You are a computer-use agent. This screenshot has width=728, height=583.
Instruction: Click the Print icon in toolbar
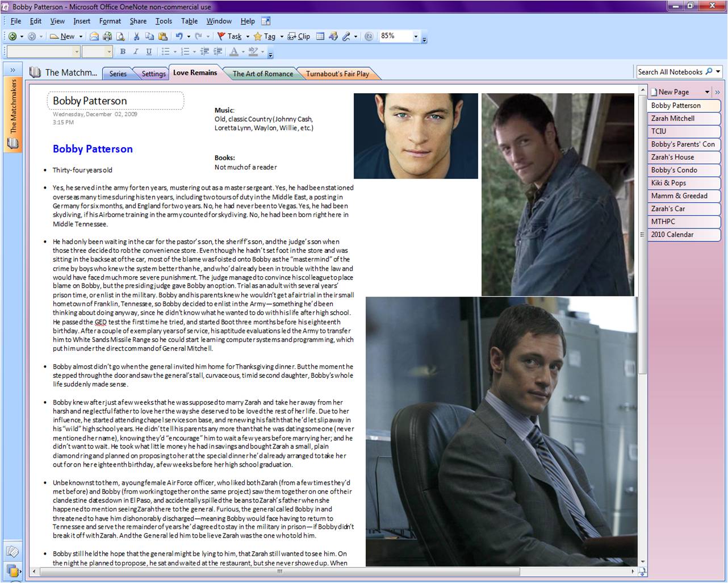click(x=107, y=36)
